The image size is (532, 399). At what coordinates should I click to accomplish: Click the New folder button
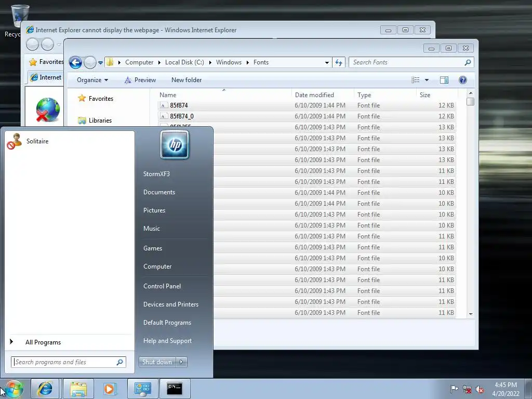coord(187,80)
